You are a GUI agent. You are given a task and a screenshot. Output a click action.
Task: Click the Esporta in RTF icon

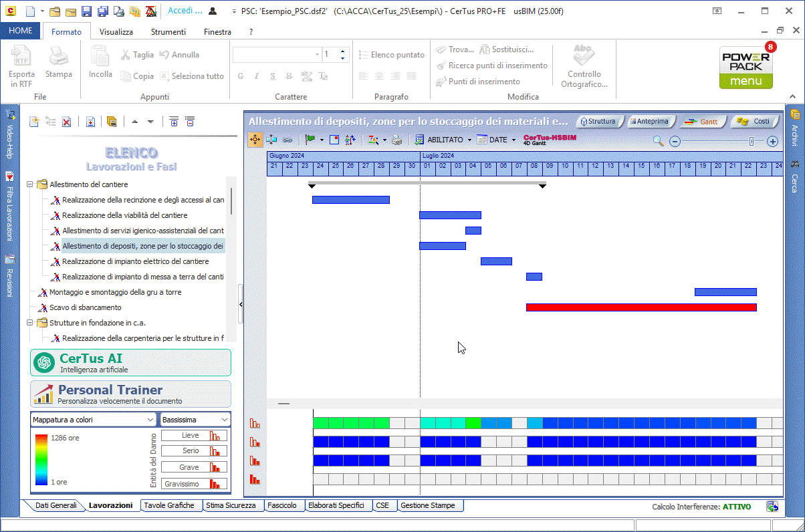tap(21, 67)
